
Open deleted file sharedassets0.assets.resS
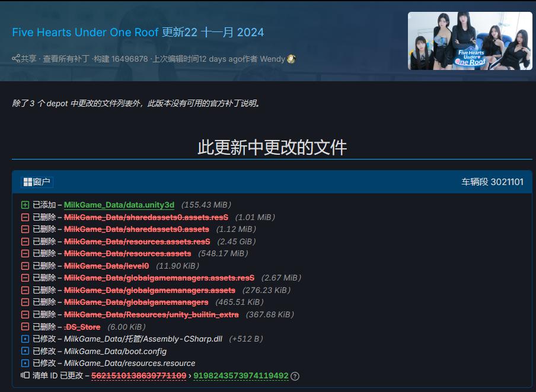coord(146,217)
